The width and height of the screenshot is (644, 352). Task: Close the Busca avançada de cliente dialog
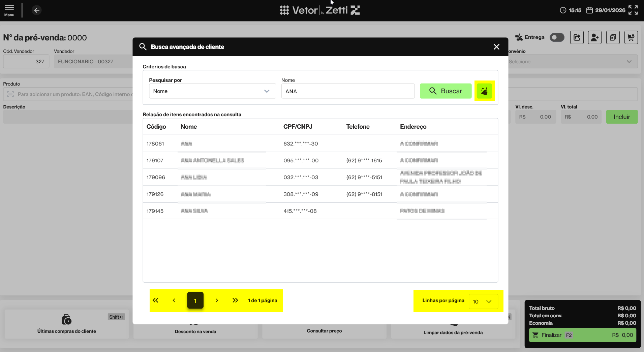pos(496,47)
